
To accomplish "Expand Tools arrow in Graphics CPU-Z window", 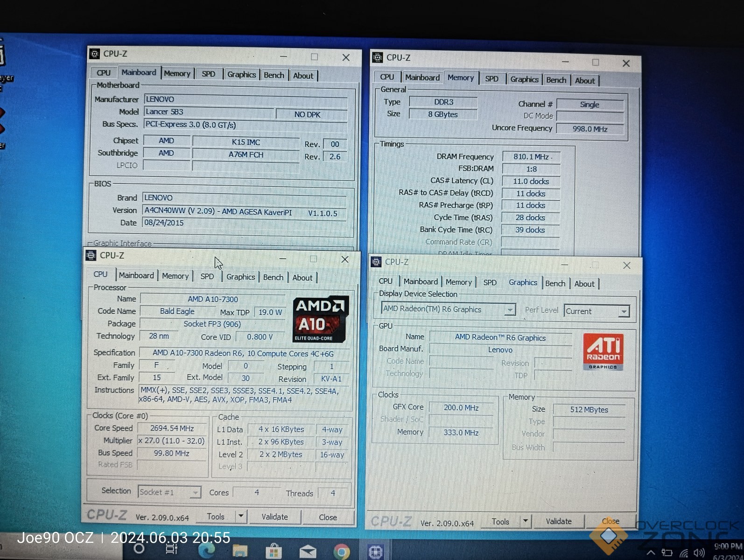I will click(x=526, y=521).
